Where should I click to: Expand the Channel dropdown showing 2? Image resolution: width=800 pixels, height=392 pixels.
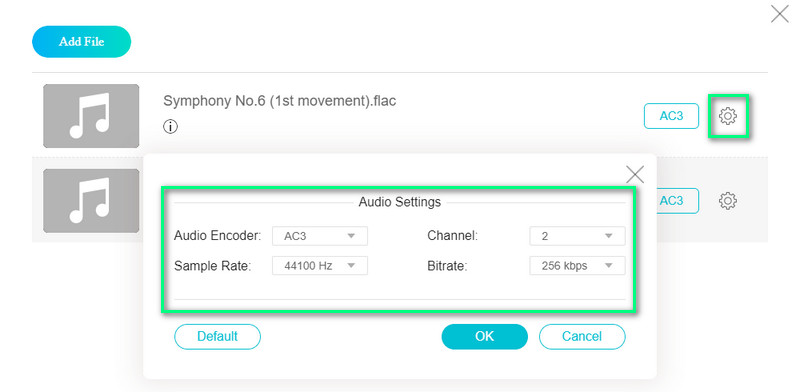[x=577, y=236]
